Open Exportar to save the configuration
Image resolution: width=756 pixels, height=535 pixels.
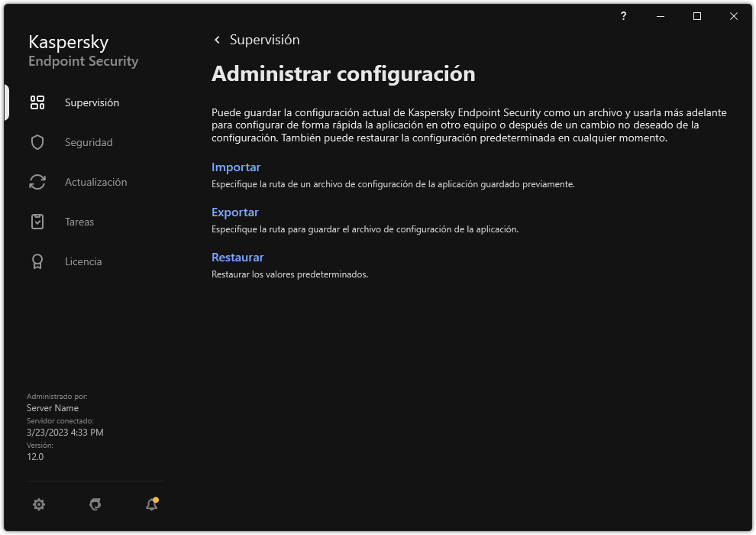pyautogui.click(x=235, y=212)
